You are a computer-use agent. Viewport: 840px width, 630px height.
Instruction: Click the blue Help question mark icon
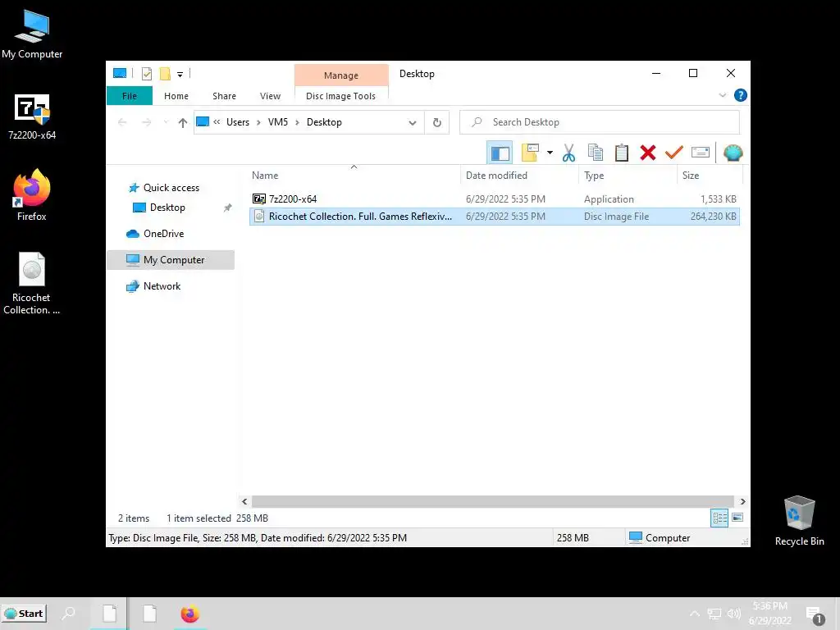[741, 95]
